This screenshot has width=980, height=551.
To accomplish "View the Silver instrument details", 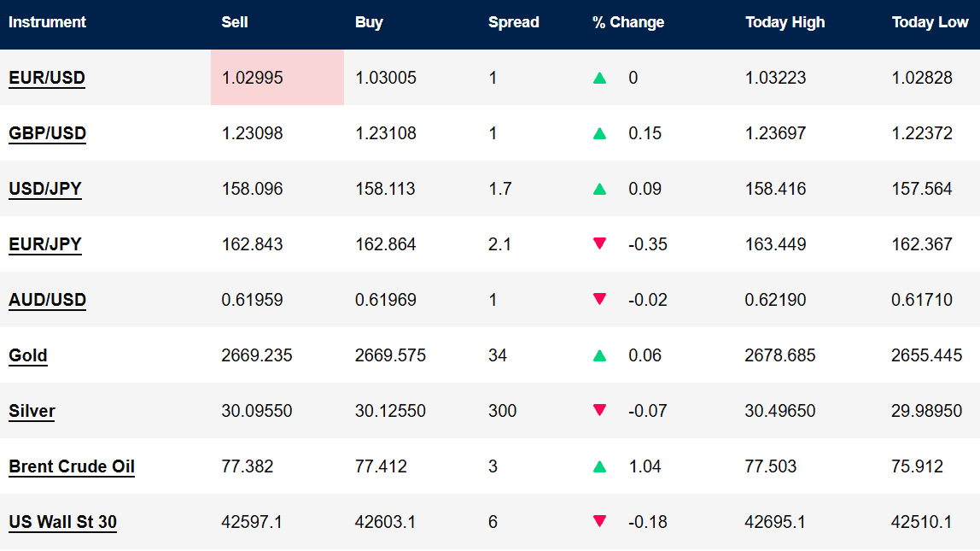I will pos(32,411).
